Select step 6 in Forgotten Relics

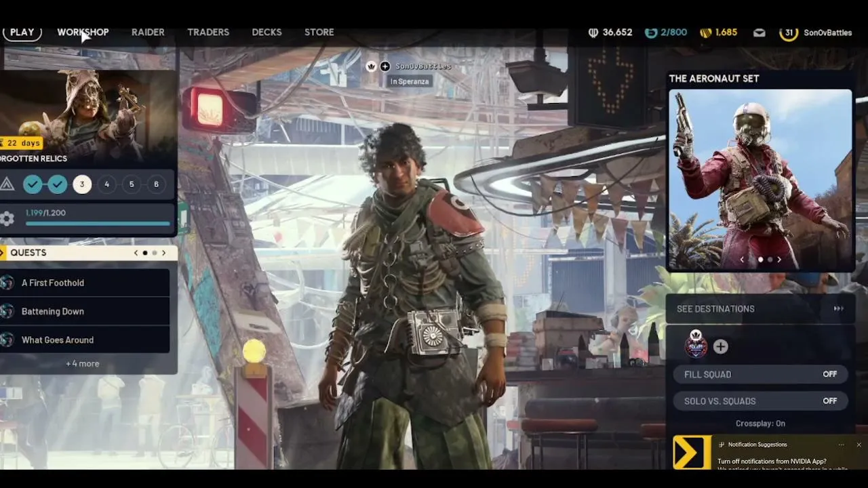156,184
